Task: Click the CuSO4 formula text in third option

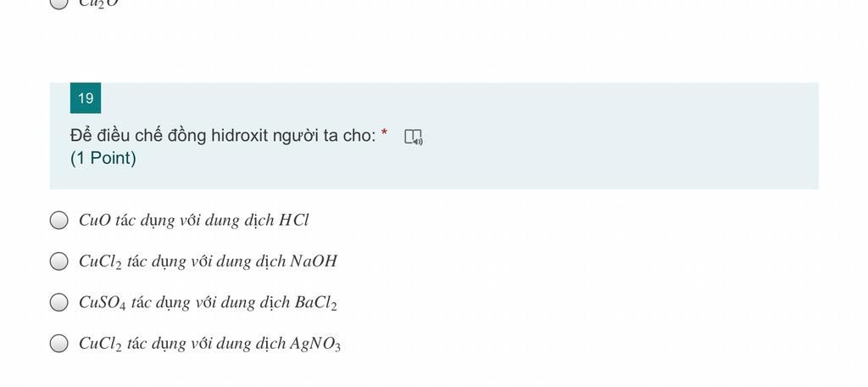Action: click(102, 303)
